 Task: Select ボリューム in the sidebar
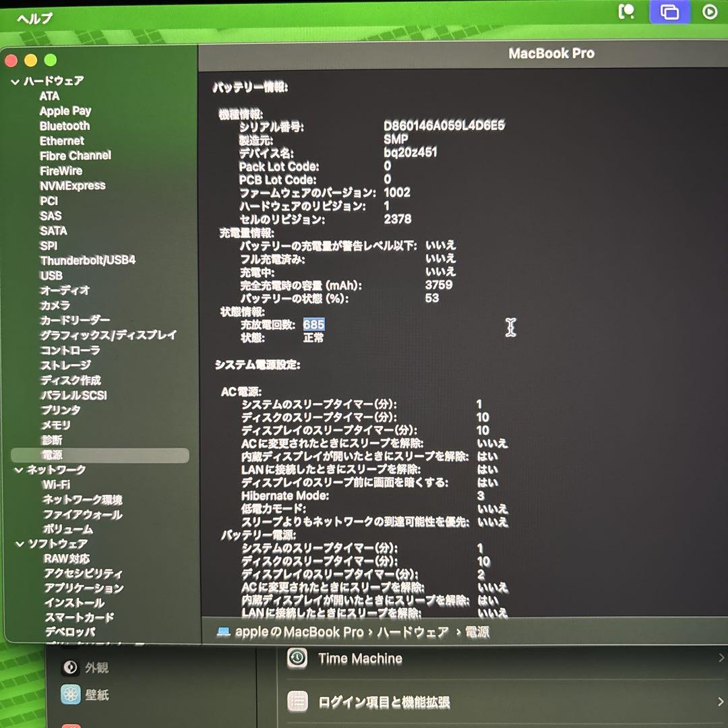point(68,529)
